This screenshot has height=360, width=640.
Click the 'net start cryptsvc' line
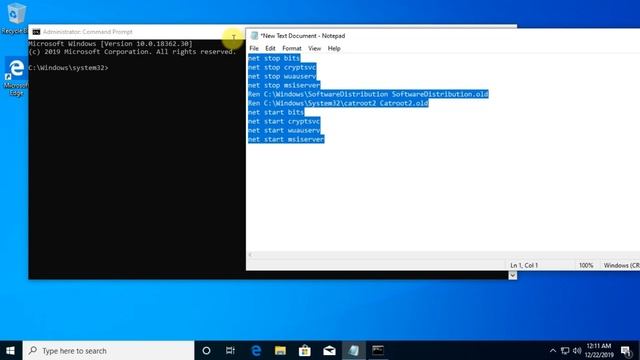click(284, 121)
